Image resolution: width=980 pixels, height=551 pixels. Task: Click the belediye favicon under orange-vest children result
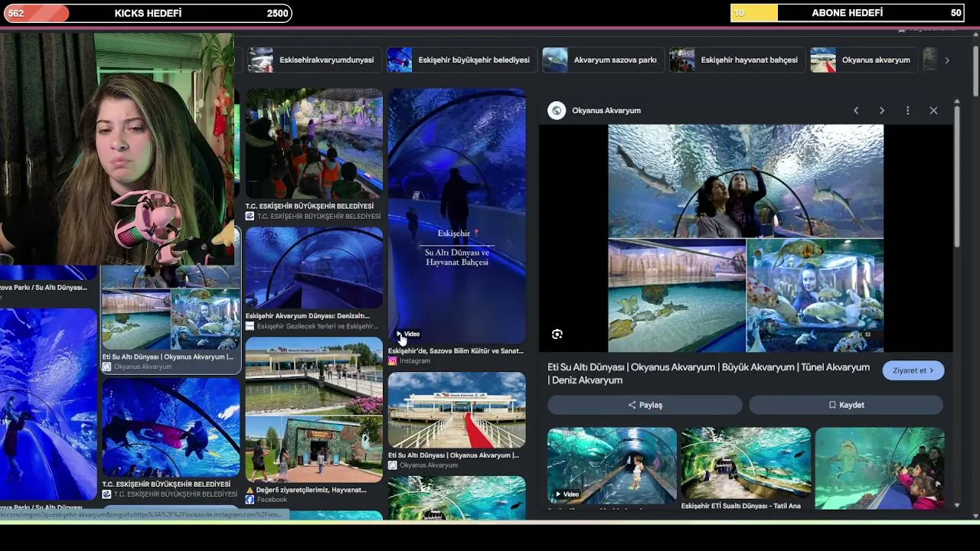[250, 217]
